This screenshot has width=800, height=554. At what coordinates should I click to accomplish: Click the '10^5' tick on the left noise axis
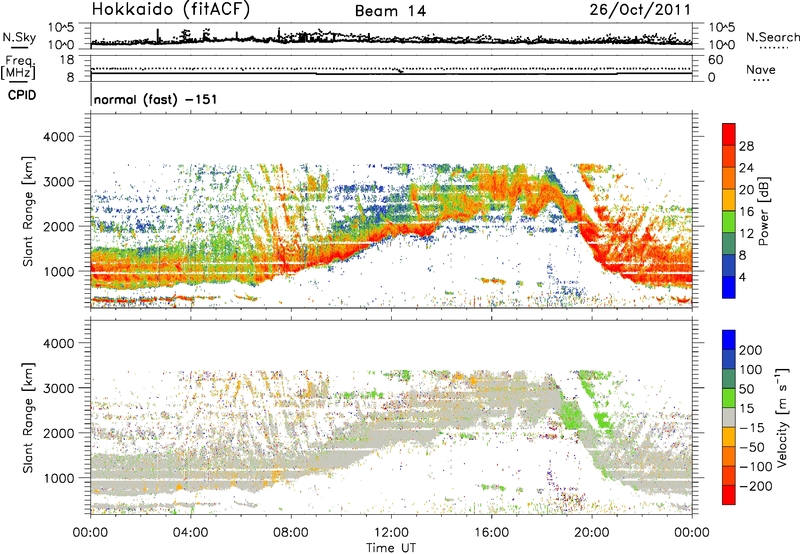point(61,28)
